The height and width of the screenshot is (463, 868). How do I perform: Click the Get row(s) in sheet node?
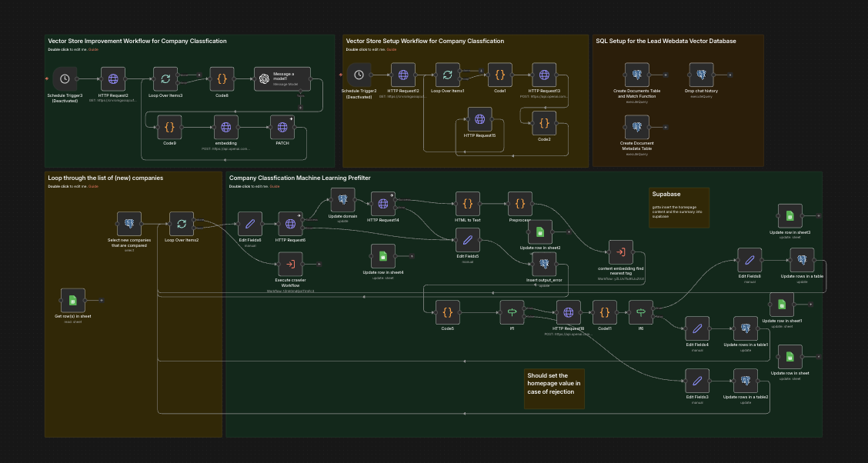pos(72,301)
